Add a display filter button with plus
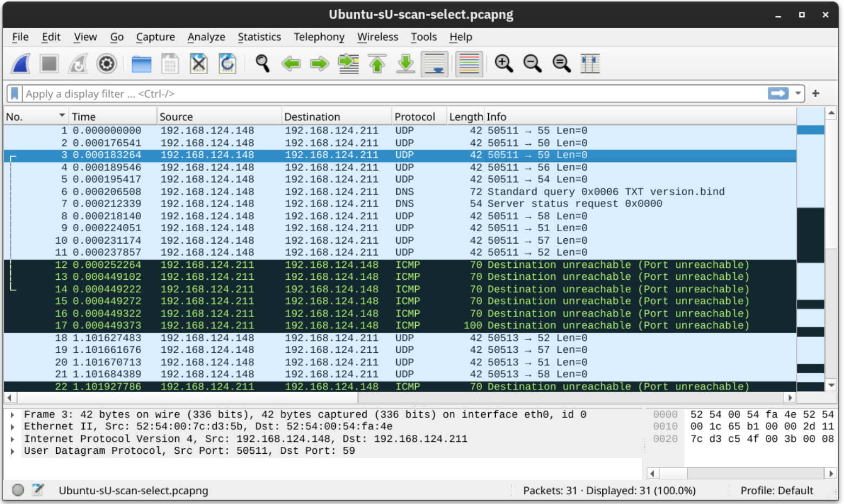The image size is (844, 504). pyautogui.click(x=816, y=93)
